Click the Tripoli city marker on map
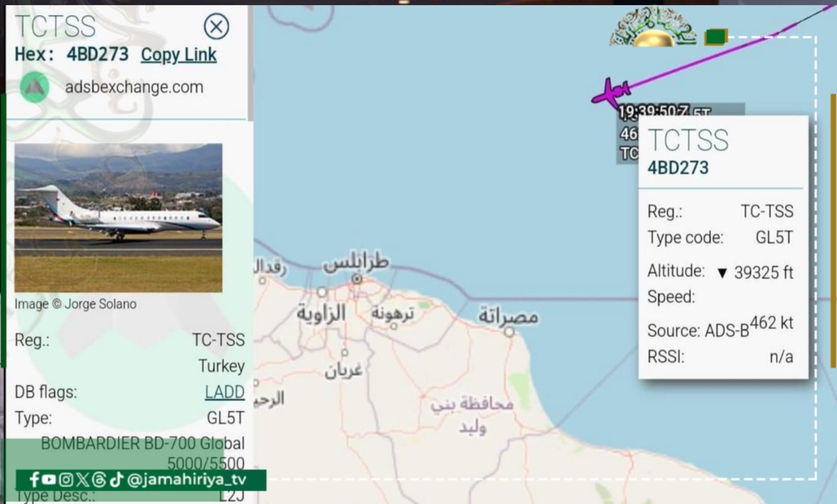The image size is (837, 504). [357, 279]
